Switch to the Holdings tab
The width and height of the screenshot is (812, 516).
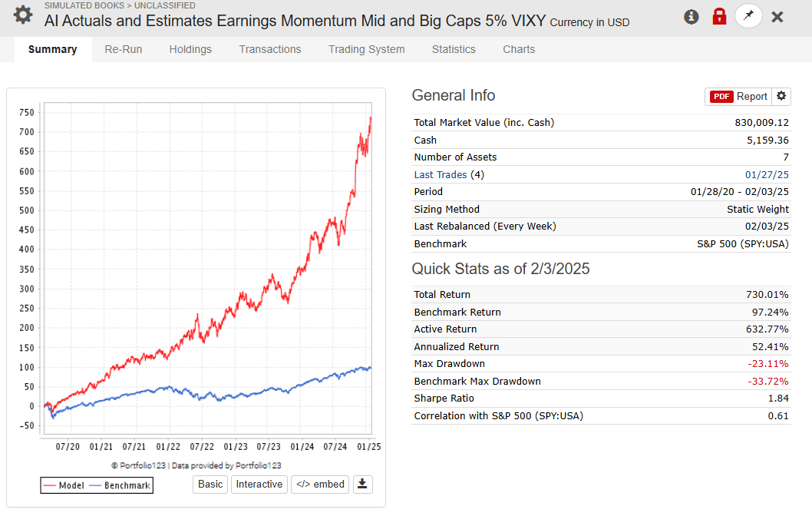click(190, 49)
